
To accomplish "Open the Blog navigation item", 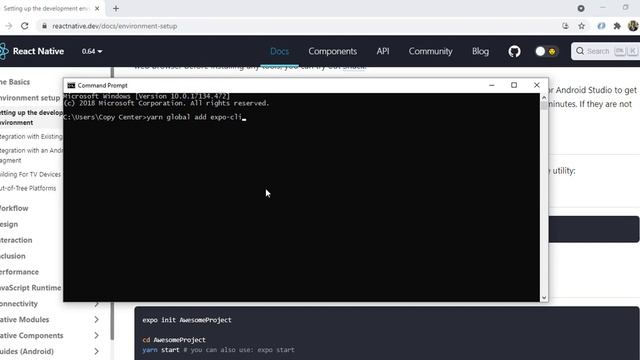I will tap(480, 51).
